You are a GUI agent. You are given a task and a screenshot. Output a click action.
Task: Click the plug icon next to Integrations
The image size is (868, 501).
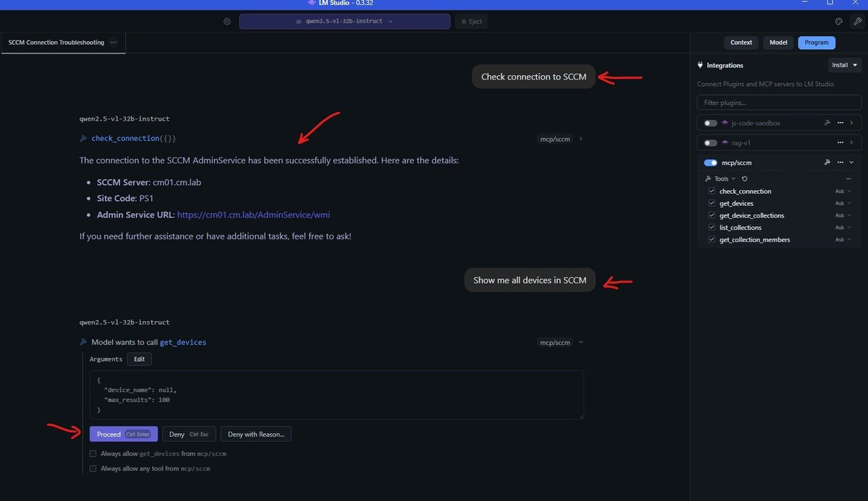tap(700, 65)
